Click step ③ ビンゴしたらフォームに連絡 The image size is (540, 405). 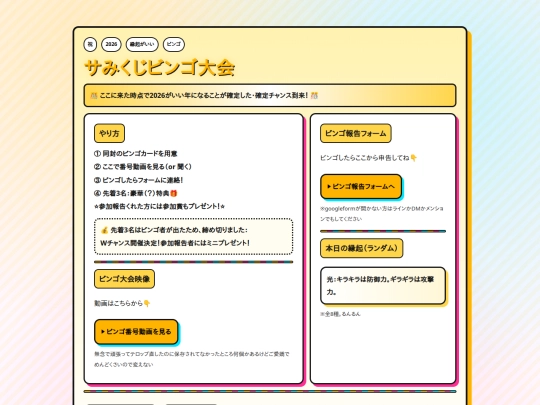tap(138, 180)
